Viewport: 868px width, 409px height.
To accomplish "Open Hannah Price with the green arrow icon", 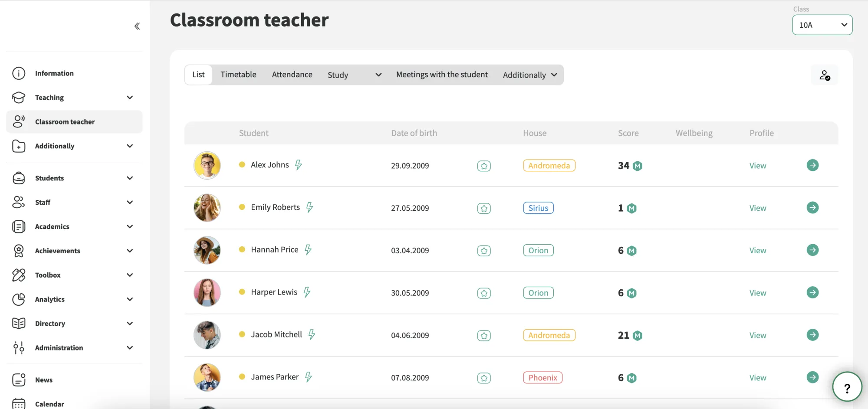I will 812,250.
